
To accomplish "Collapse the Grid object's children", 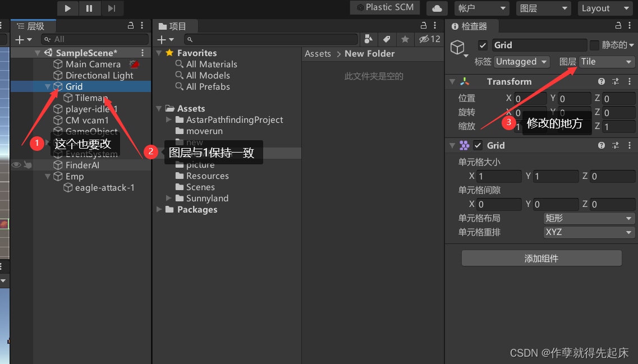I will 48,86.
